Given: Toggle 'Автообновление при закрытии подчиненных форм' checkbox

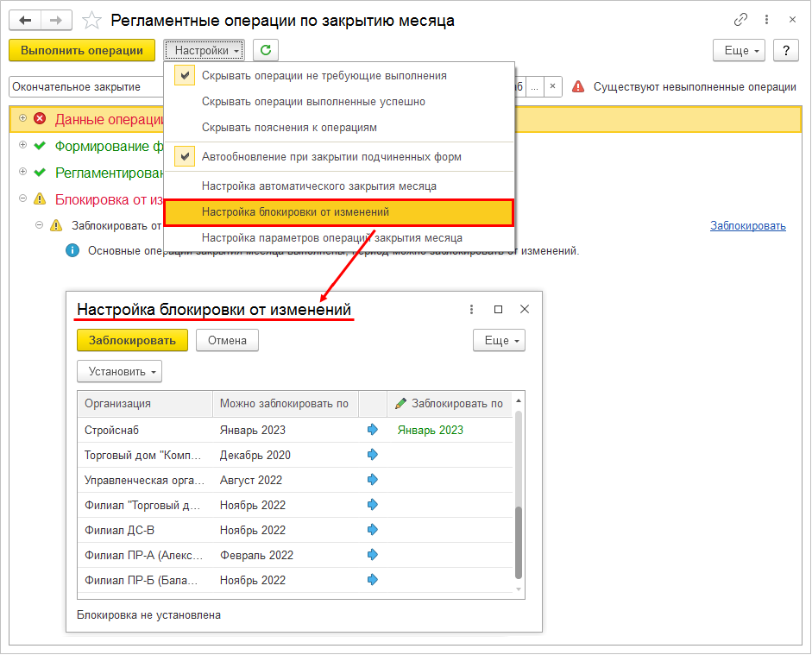Looking at the screenshot, I should [185, 156].
